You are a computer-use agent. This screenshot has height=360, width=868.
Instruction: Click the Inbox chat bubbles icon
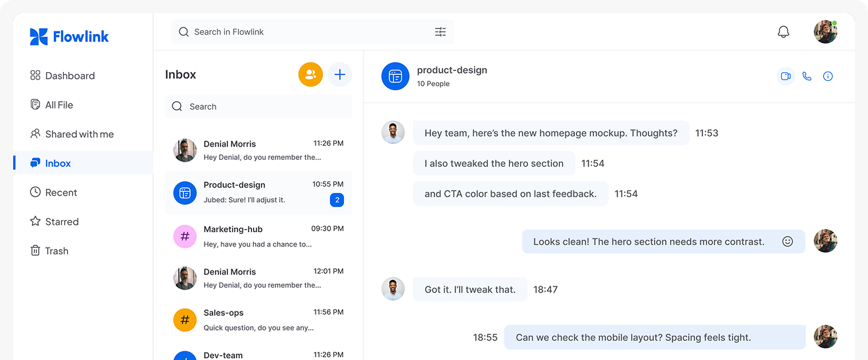pos(36,163)
